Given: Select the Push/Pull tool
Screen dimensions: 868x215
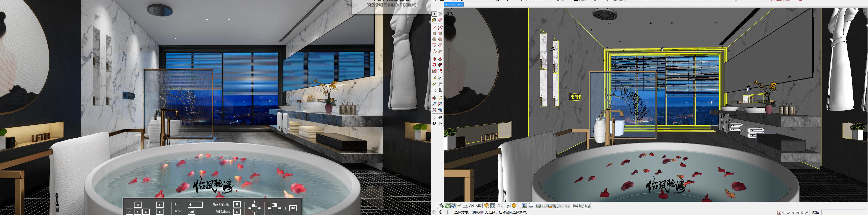Looking at the screenshot, I should click(x=440, y=59).
